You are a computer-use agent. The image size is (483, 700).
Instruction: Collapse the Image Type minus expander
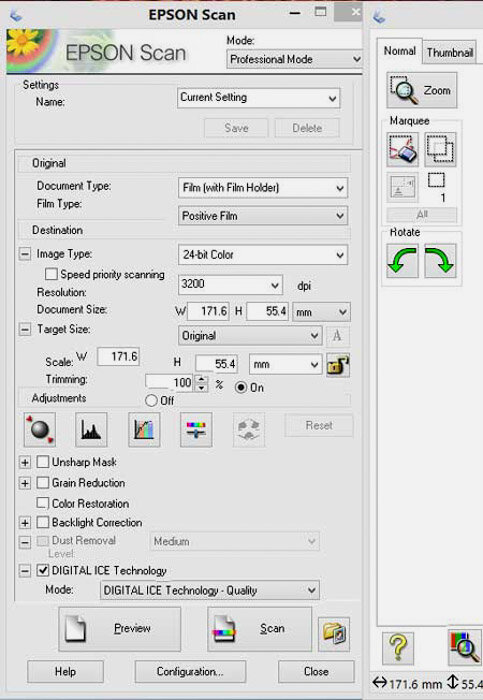click(25, 254)
